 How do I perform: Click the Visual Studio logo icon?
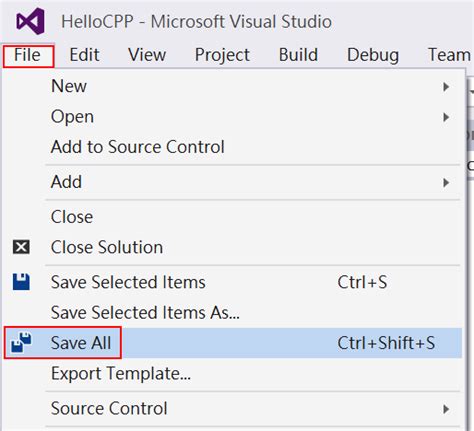coord(31,21)
